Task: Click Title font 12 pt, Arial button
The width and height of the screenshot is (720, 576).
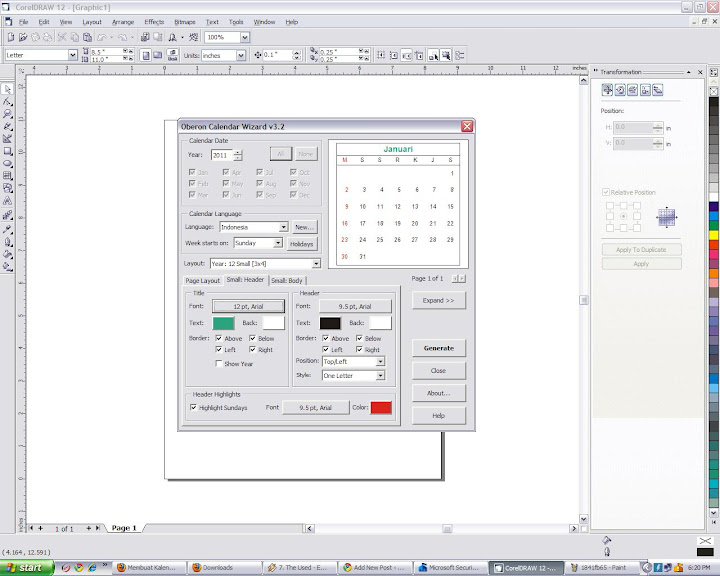Action: pyautogui.click(x=248, y=306)
